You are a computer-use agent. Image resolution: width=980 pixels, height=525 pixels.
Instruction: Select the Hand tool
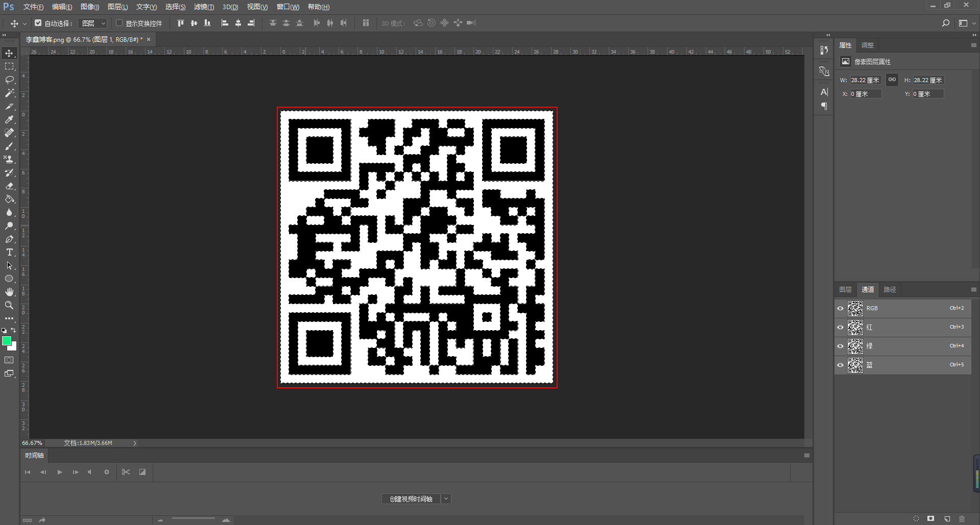click(9, 292)
